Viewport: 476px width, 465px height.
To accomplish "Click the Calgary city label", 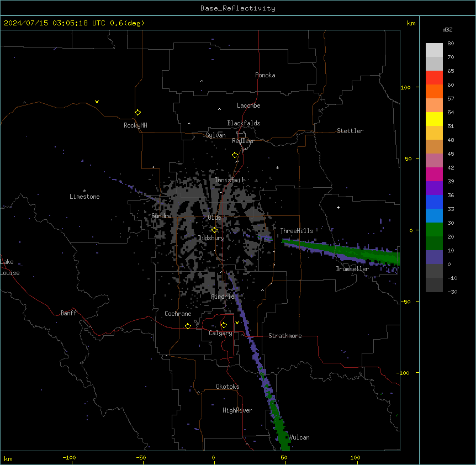I will pyautogui.click(x=220, y=333).
